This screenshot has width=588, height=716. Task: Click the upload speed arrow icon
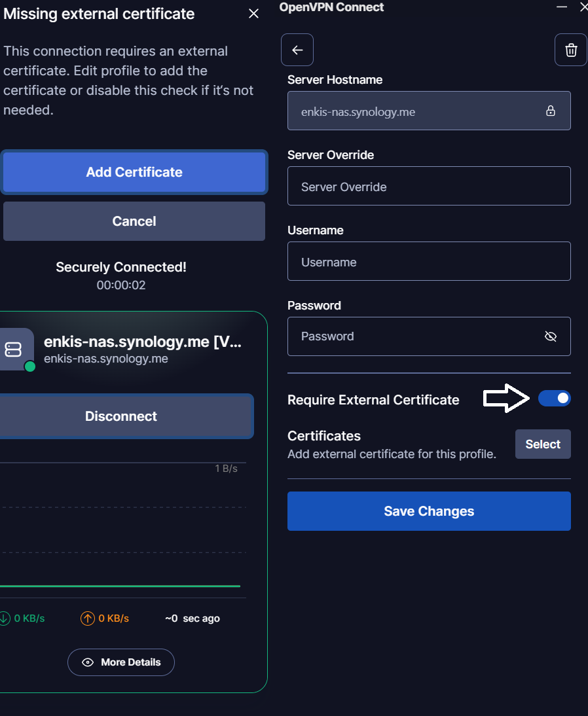88,618
